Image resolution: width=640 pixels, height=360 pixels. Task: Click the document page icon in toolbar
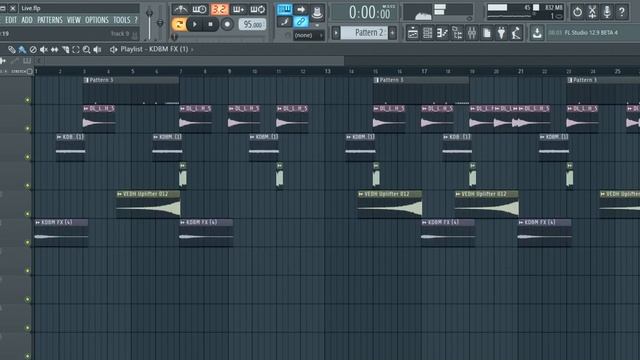point(487,33)
